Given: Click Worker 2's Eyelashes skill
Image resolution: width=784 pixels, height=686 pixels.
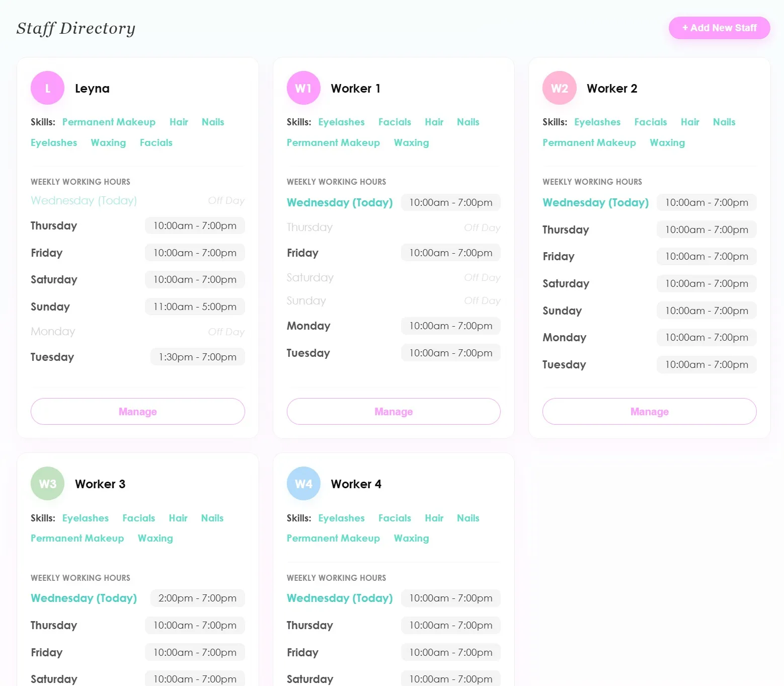Looking at the screenshot, I should point(597,122).
